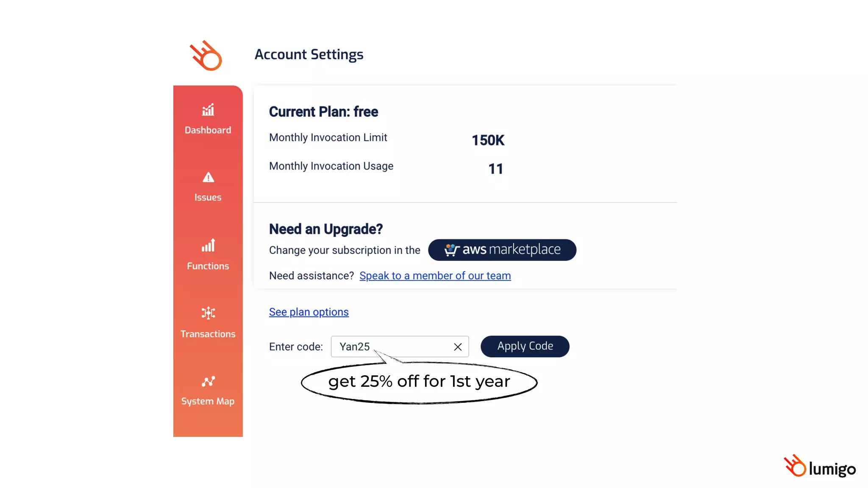868x488 pixels.
Task: Switch to the Issues menu label
Action: 208,197
